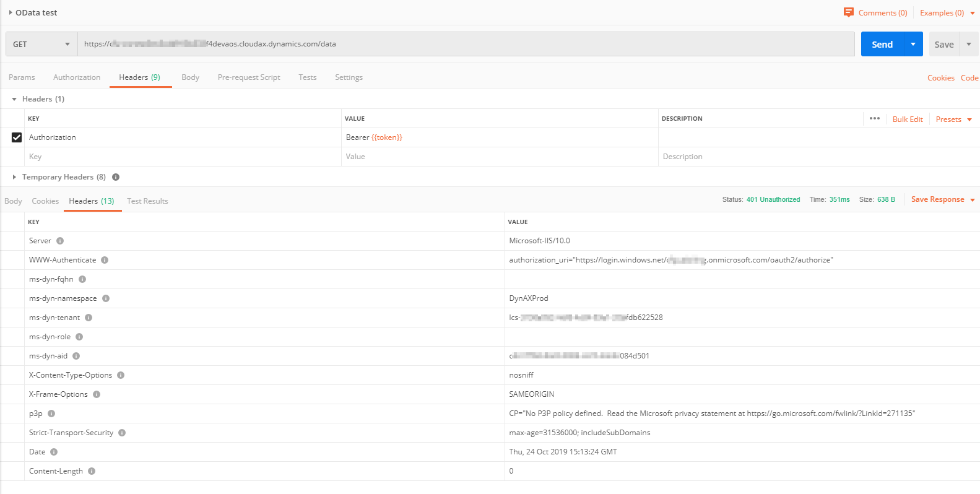The height and width of the screenshot is (494, 980).
Task: Show info for X-Frame-Options header
Action: (x=97, y=394)
